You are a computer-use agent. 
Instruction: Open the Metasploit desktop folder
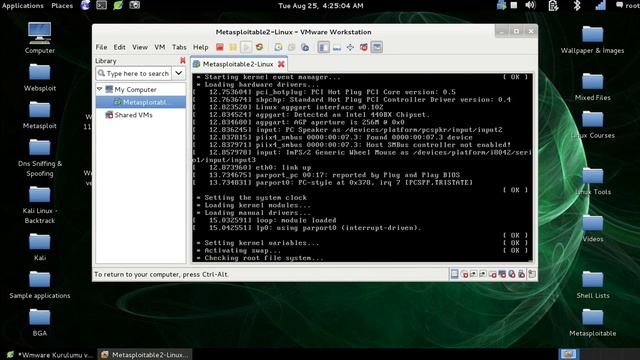(x=40, y=116)
